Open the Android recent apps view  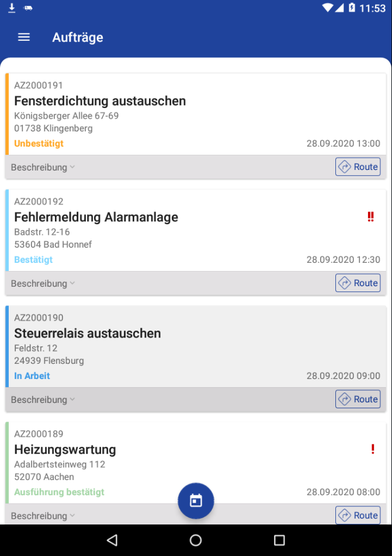(x=279, y=540)
